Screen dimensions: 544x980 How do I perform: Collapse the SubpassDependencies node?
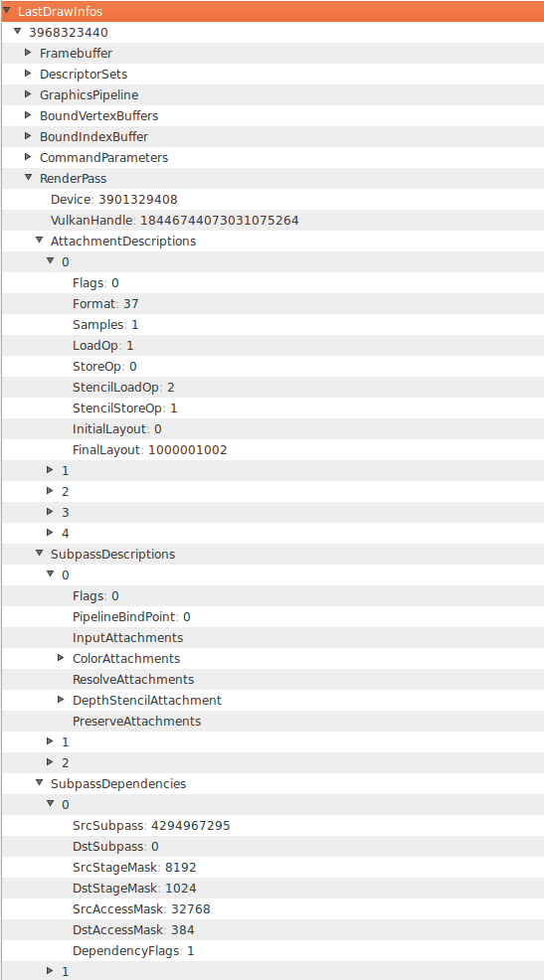coord(40,782)
